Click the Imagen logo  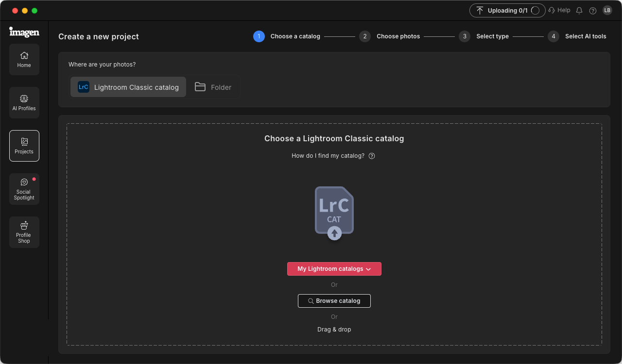point(24,32)
